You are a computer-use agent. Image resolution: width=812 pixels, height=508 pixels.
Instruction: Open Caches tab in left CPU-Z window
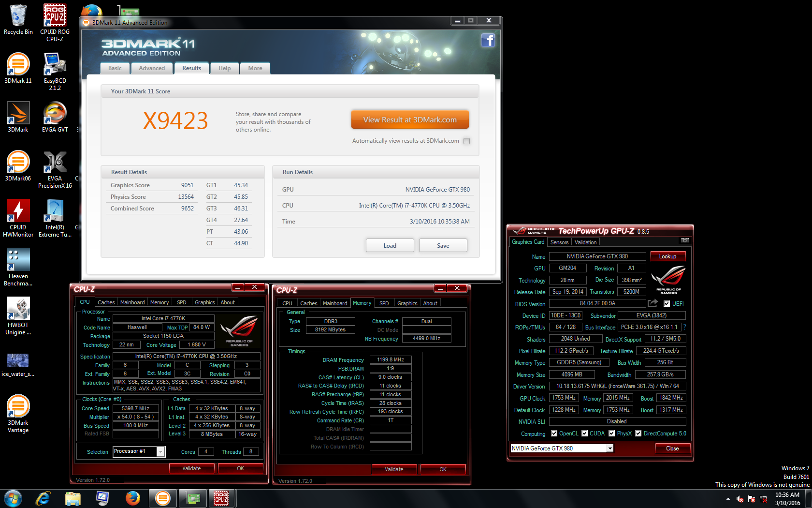(106, 302)
